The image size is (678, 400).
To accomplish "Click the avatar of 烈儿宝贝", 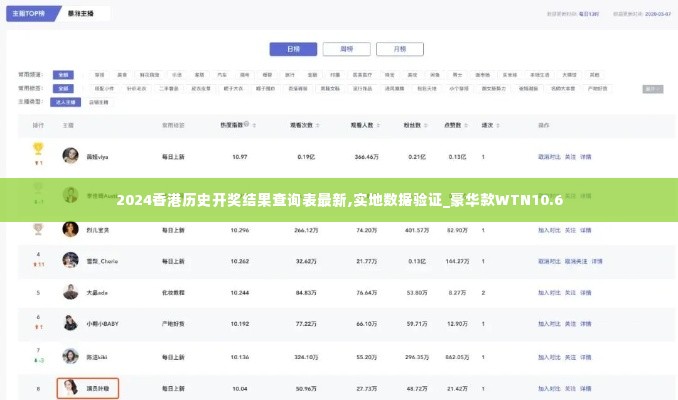I will 71,229.
